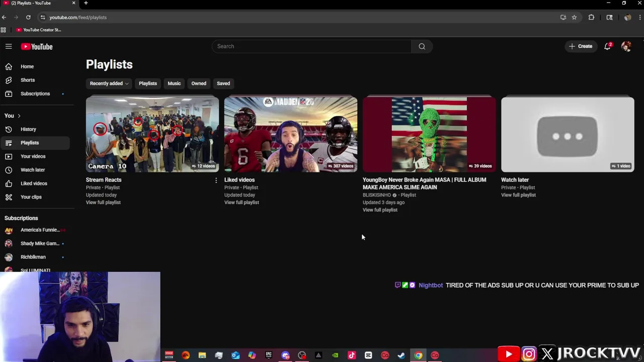Click the Stream Reacts playlist title

coord(104,180)
